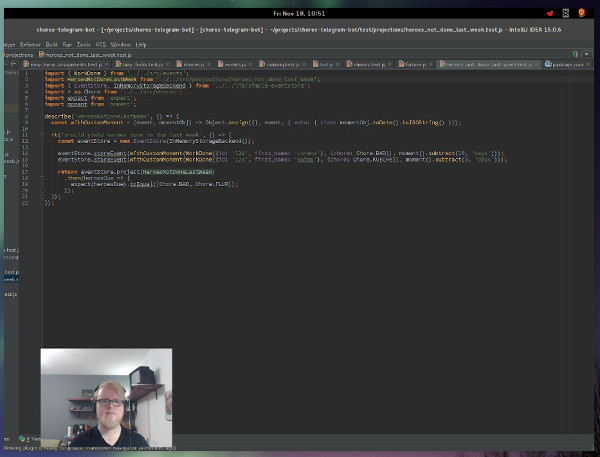Click the tab list arrow left of editor tabs
The width and height of the screenshot is (600, 457).
coord(13,64)
